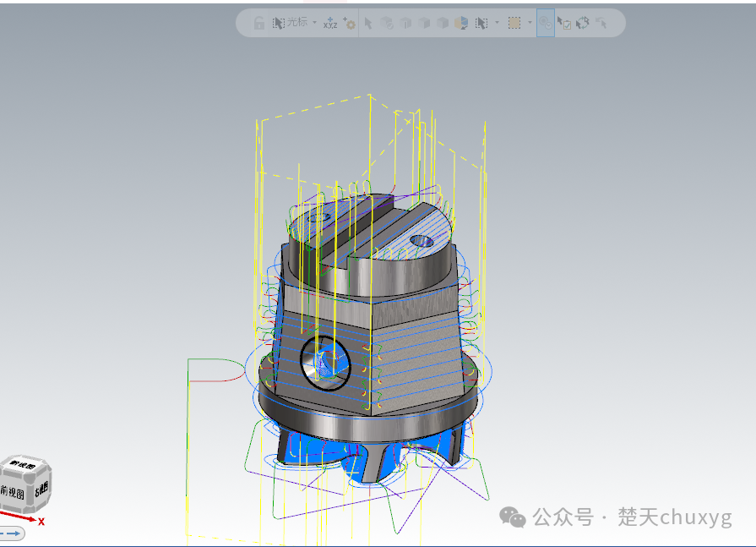Open the 光标 selection mode dropdown arrow
The width and height of the screenshot is (756, 547).
tap(314, 23)
